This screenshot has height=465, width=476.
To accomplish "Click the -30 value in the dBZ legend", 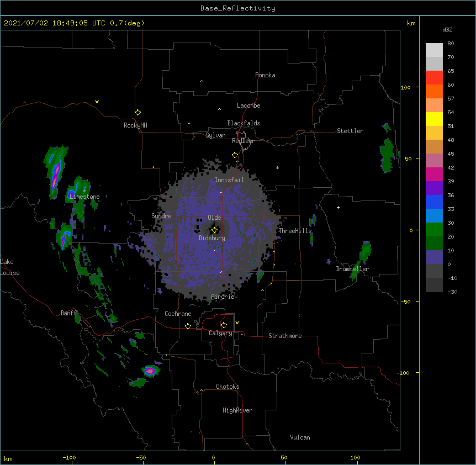I will pyautogui.click(x=452, y=292).
